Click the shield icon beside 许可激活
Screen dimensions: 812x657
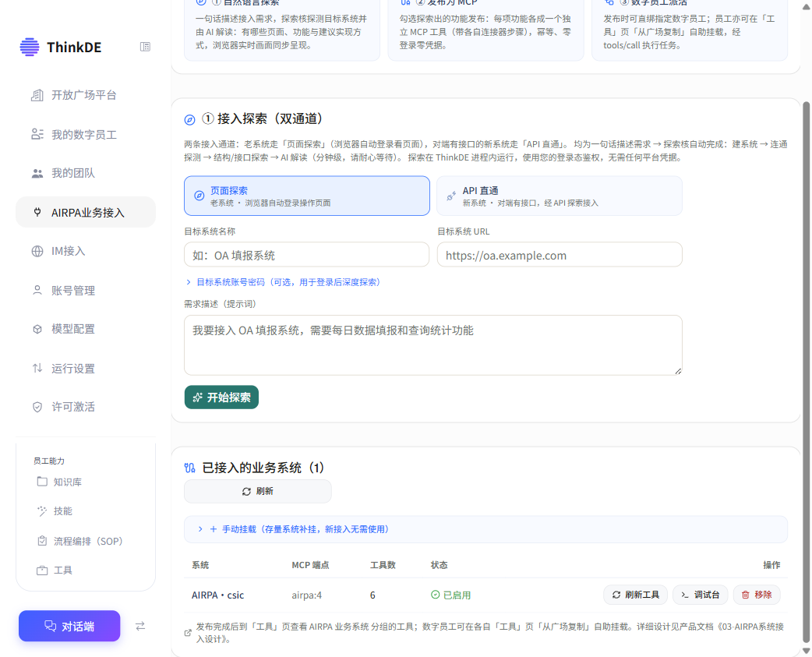pos(37,407)
